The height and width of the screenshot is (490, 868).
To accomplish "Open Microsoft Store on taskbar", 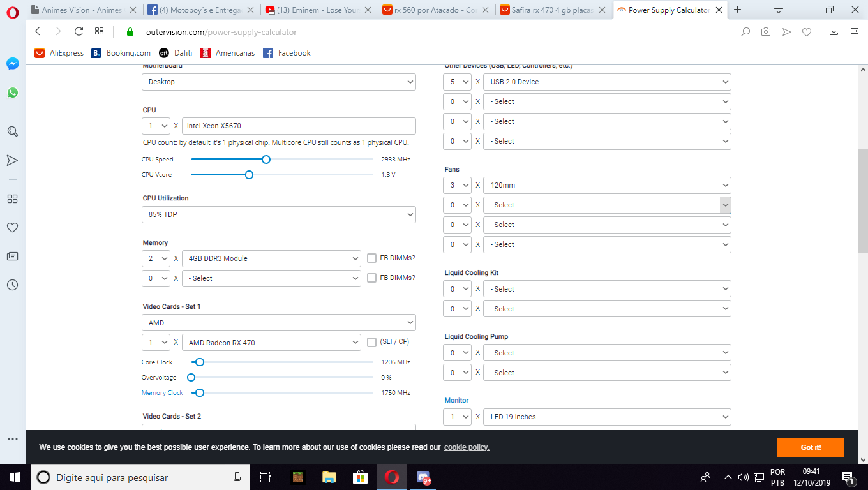I will [361, 477].
